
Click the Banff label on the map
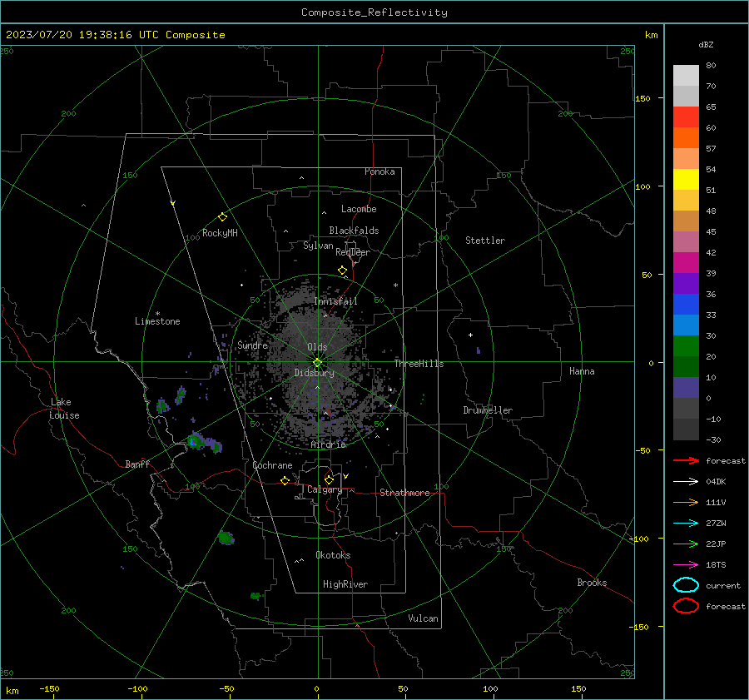click(137, 464)
